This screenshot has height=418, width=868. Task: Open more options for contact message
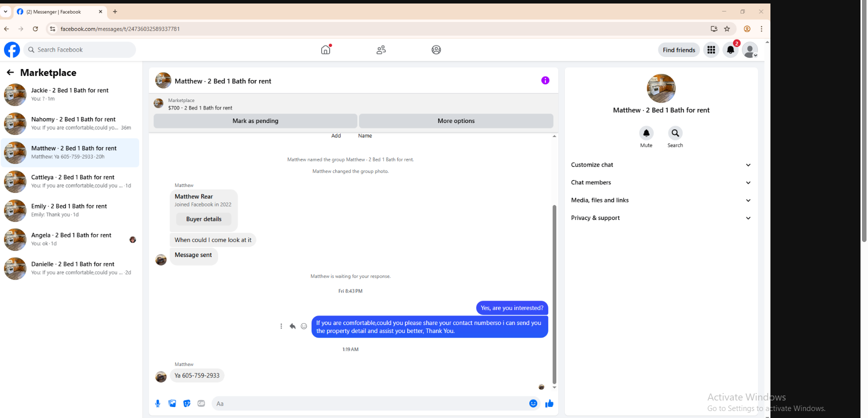coord(281,326)
